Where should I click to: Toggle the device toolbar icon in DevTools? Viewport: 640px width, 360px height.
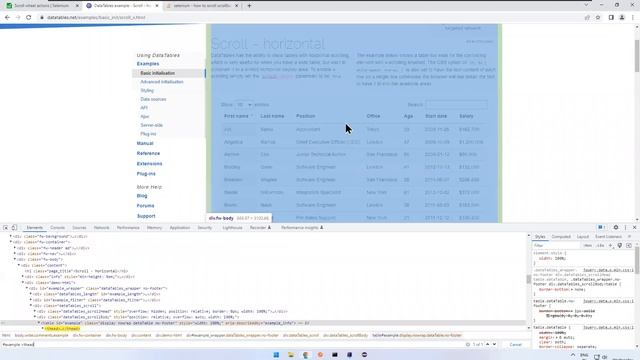(14, 227)
